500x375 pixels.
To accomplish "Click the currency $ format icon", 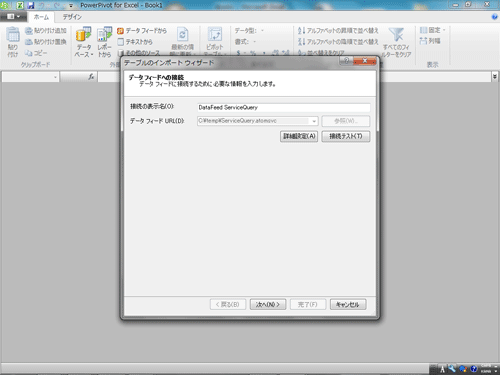I will [x=238, y=53].
